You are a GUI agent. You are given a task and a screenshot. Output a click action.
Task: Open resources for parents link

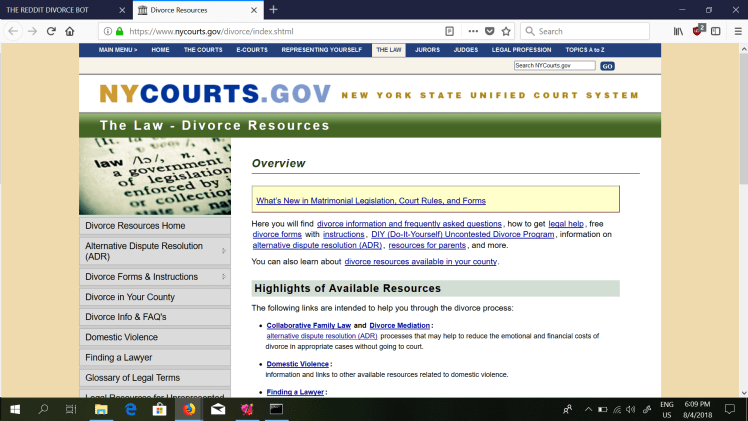pos(427,246)
